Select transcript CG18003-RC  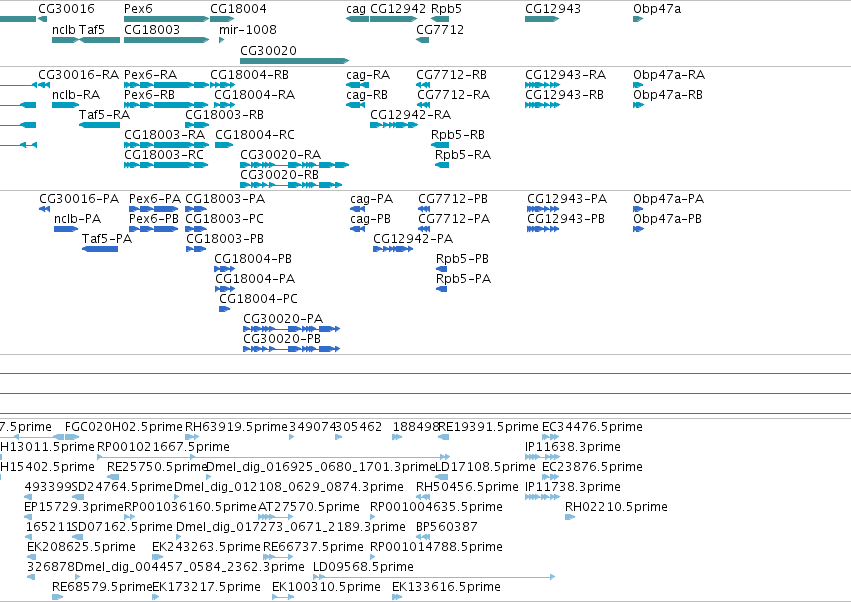click(166, 164)
